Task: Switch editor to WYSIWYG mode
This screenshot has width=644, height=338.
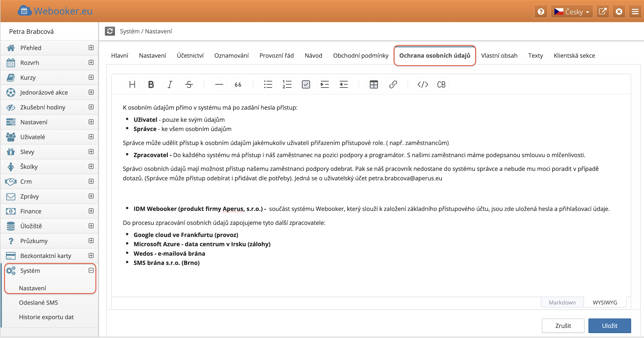Action: 605,302
